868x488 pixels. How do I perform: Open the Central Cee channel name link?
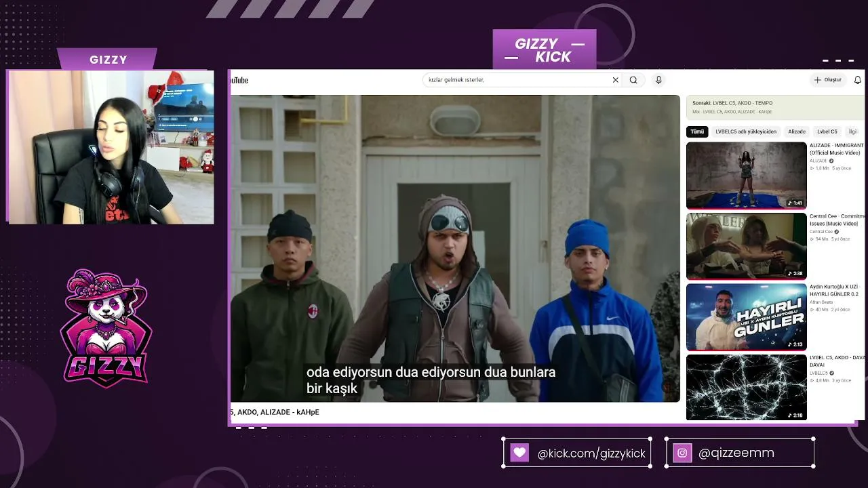(x=821, y=232)
